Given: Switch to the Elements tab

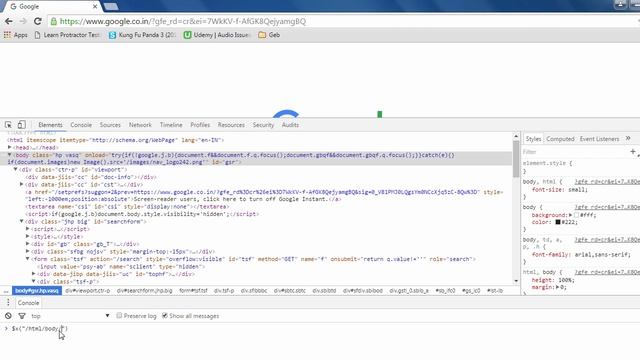Looking at the screenshot, I should coord(50,125).
